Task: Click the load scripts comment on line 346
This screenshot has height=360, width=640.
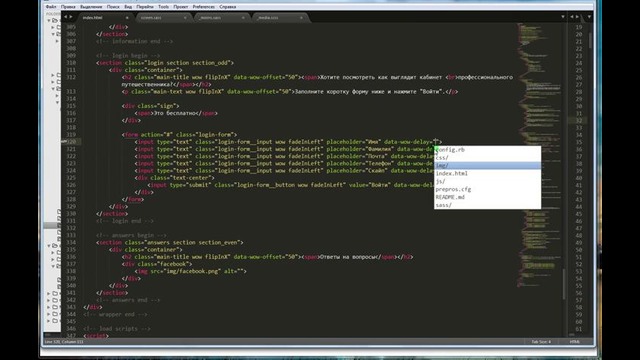Action: click(117, 329)
